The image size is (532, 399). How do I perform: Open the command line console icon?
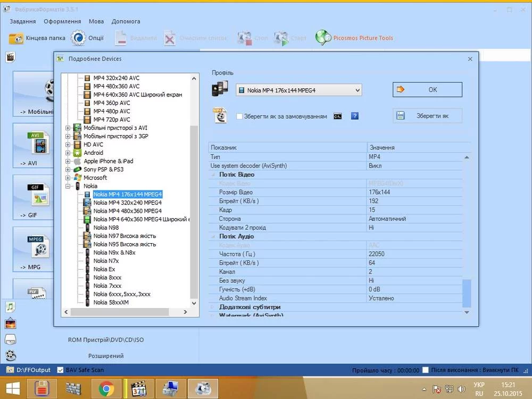[x=337, y=116]
